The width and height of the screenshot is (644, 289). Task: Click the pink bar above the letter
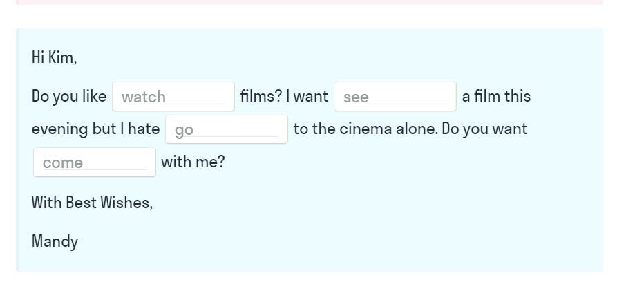point(310,2)
